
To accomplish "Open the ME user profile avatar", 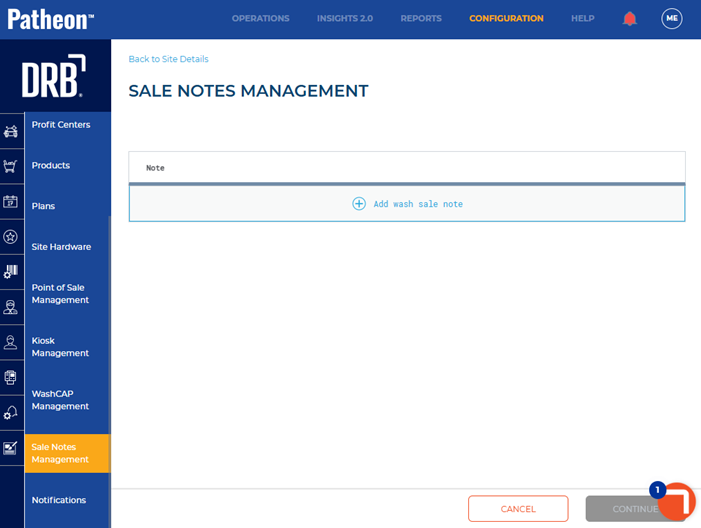I will (x=671, y=18).
